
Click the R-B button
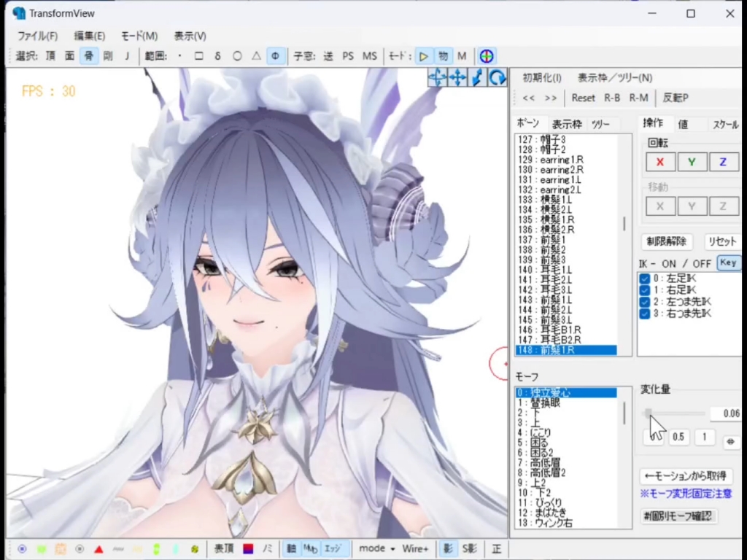[x=612, y=98]
